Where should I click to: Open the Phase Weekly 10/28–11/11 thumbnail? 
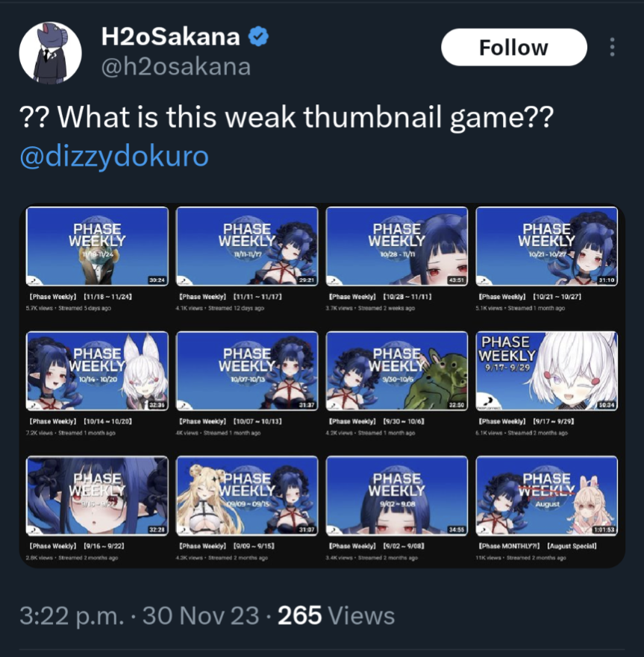(x=397, y=246)
